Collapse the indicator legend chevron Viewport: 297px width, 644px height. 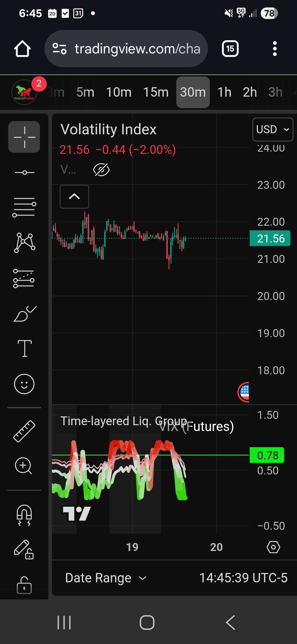click(x=74, y=197)
